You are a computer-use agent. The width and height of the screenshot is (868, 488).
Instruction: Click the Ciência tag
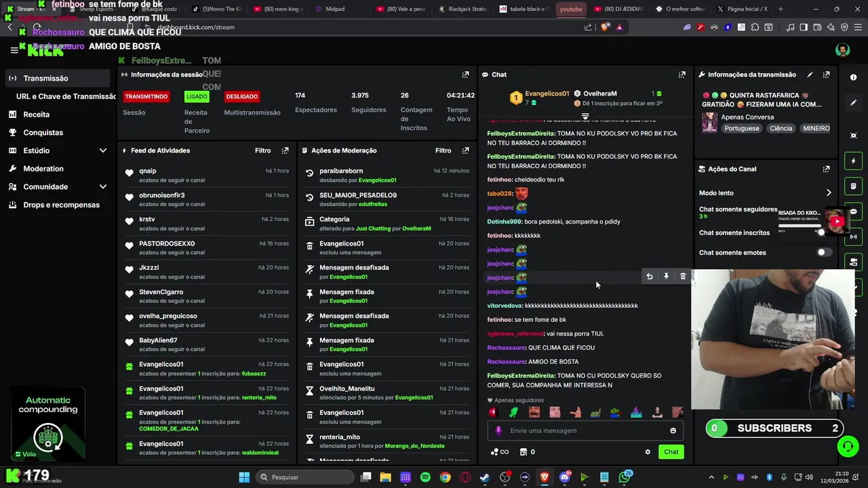click(781, 128)
